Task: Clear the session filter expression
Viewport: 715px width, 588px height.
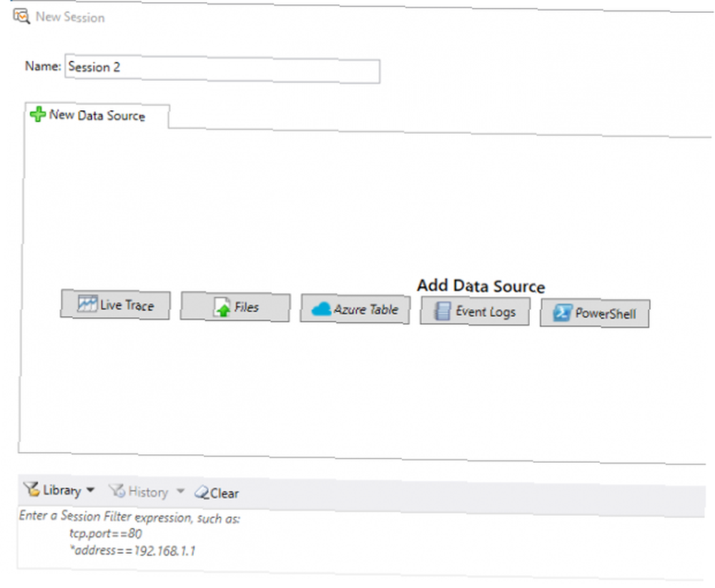Action: click(216, 493)
